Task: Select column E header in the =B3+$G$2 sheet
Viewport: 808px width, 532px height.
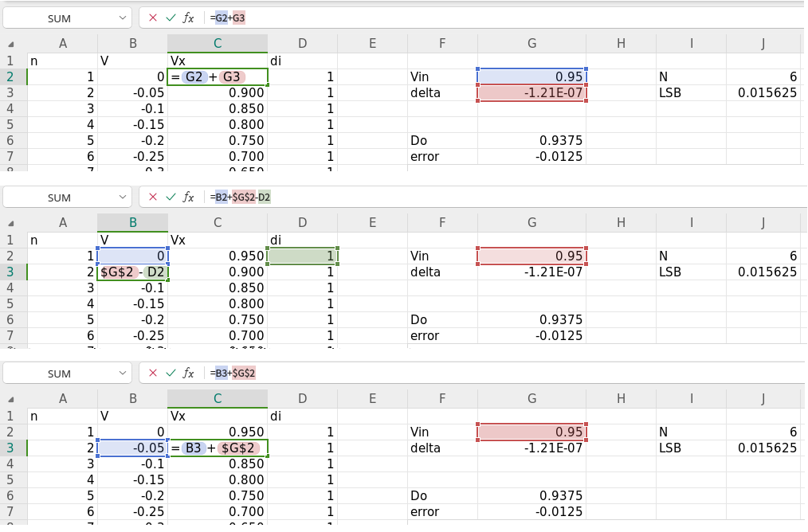Action: [x=372, y=399]
